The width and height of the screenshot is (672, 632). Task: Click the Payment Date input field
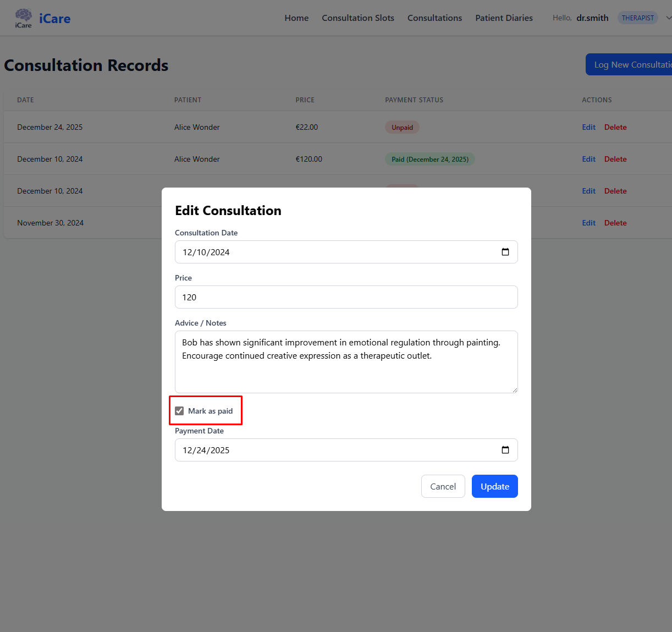(x=330, y=450)
